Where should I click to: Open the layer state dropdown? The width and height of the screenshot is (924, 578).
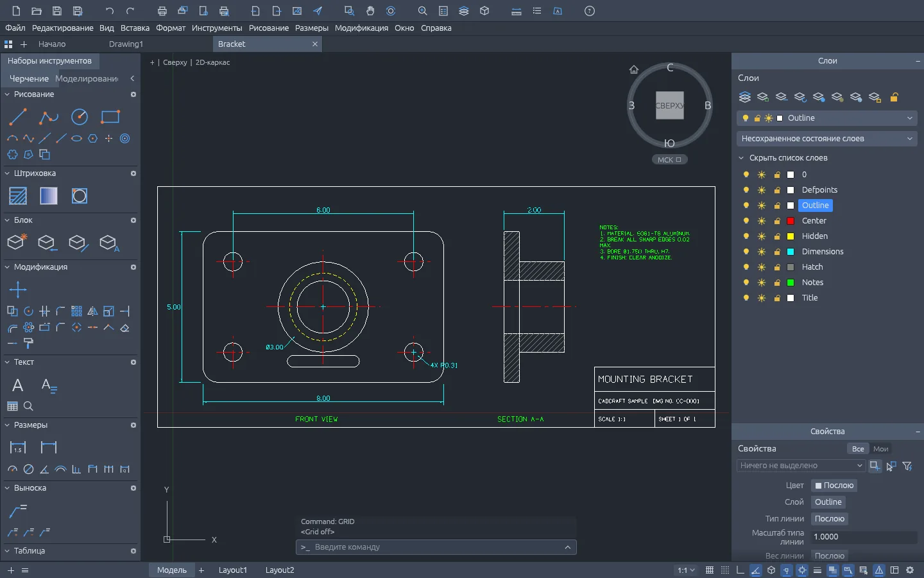tap(826, 139)
